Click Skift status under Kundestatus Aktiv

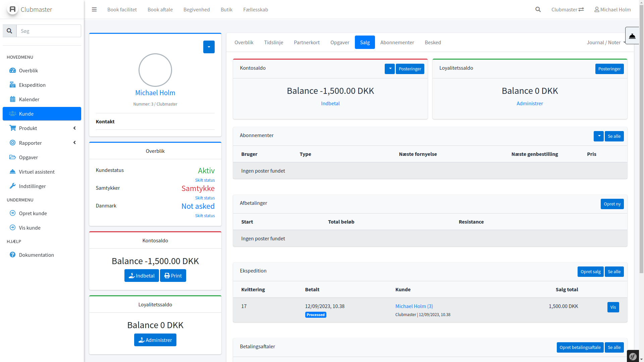[205, 180]
